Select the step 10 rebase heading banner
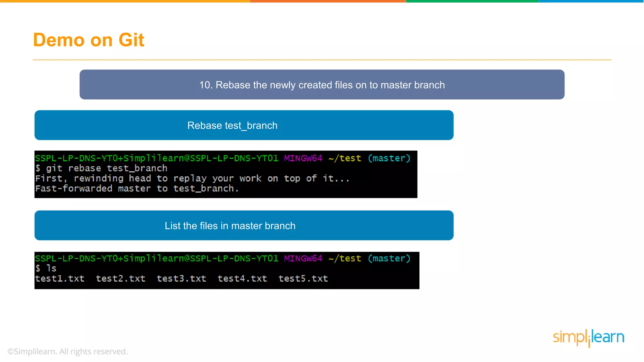644x362 pixels. pyautogui.click(x=322, y=85)
